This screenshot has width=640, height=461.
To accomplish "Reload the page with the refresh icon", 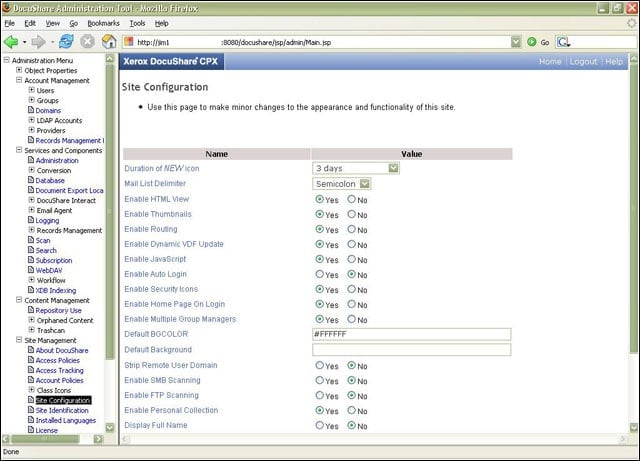I will click(x=66, y=42).
